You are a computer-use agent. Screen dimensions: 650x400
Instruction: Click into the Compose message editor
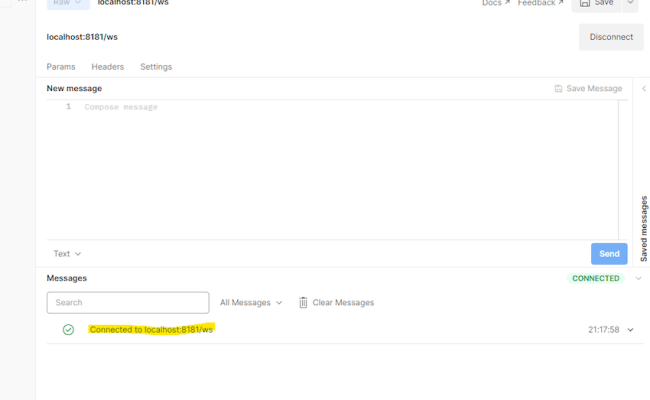coord(332,169)
